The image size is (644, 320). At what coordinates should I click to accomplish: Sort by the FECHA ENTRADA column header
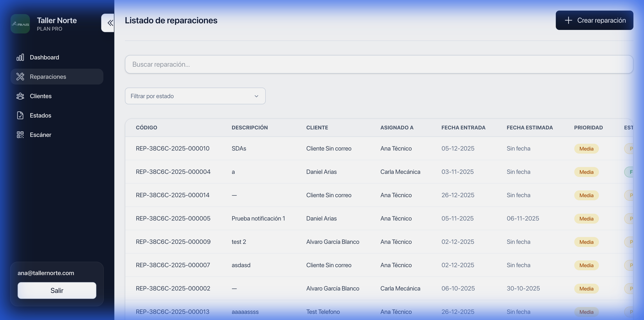[463, 128]
